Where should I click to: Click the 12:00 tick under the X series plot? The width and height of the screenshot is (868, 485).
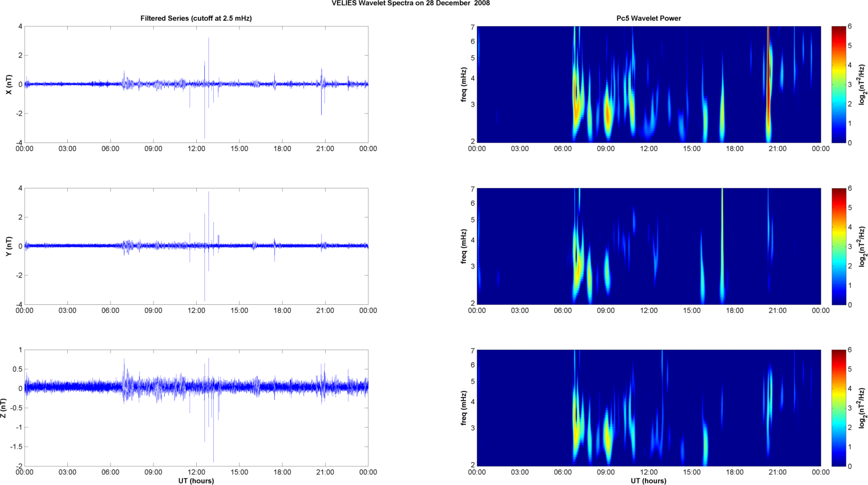196,149
